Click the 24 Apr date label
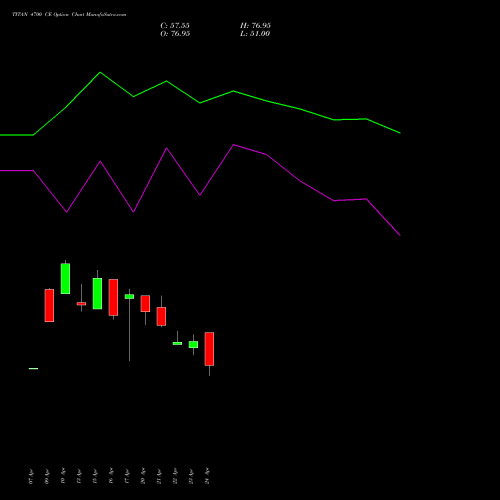 [x=207, y=476]
